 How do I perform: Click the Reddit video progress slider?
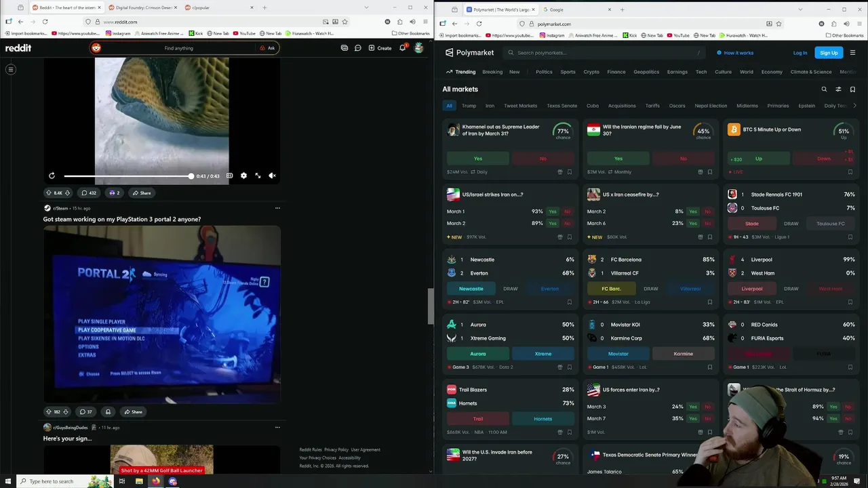tap(128, 176)
